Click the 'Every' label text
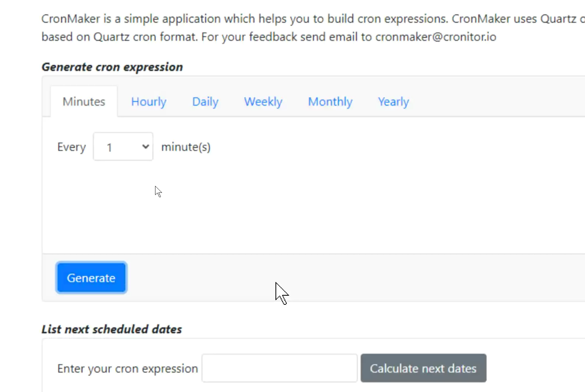Viewport: 585px width, 392px height. click(x=72, y=147)
